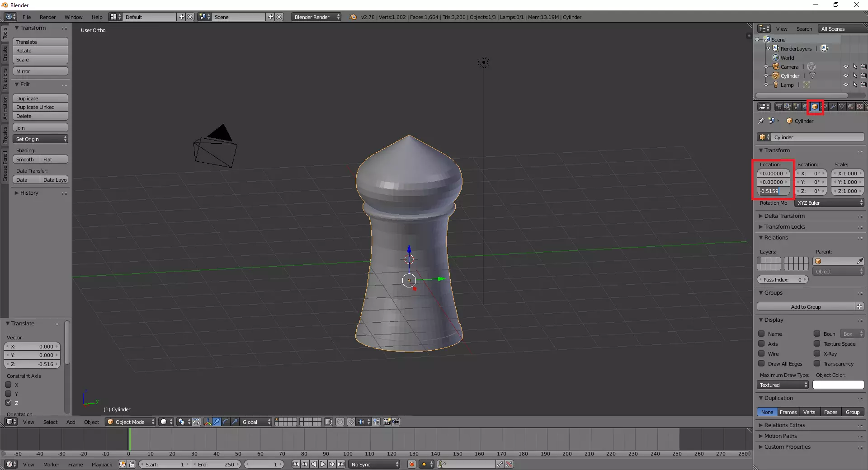Enable the X-Ray display checkbox
Viewport: 868px width, 470px height.
pyautogui.click(x=817, y=354)
